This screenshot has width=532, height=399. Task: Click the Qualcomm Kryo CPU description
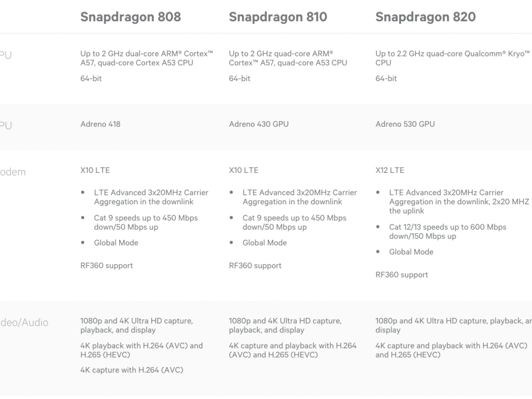click(x=452, y=58)
